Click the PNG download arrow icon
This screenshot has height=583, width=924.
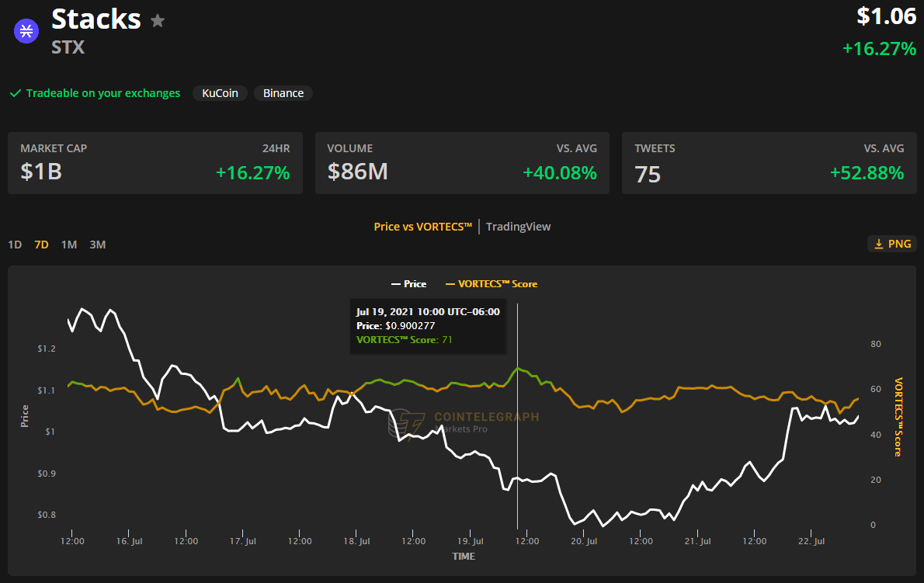879,244
